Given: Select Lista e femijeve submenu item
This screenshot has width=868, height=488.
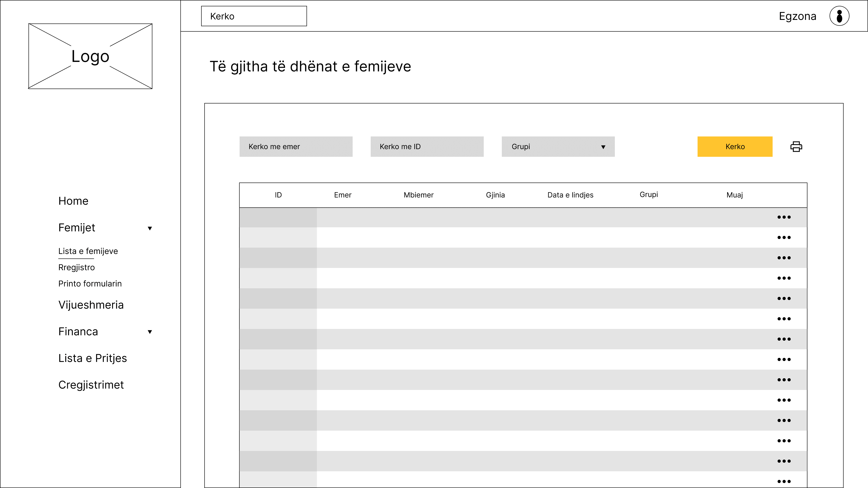Looking at the screenshot, I should pos(88,251).
